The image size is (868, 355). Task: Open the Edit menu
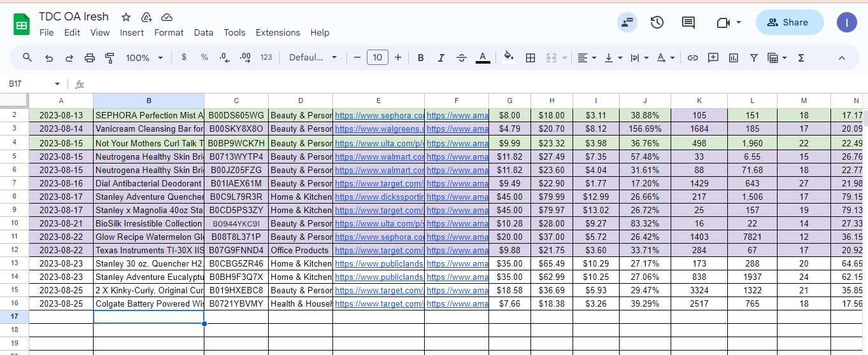72,32
